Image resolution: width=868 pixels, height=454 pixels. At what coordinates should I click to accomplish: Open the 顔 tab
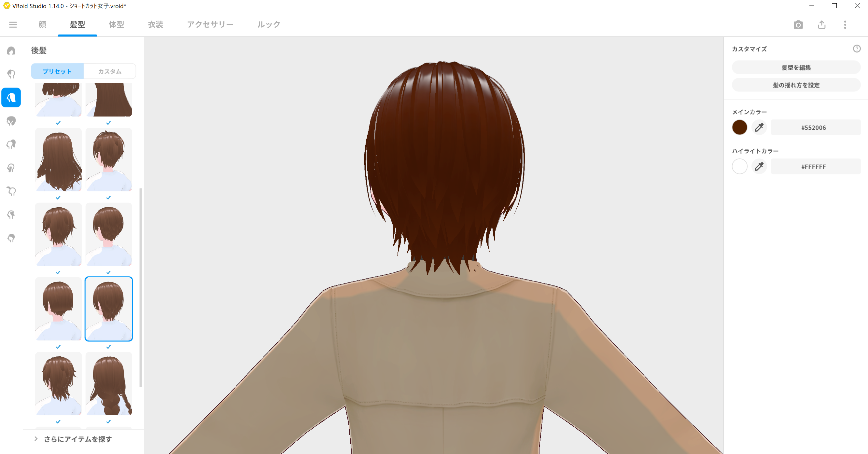[x=42, y=25]
